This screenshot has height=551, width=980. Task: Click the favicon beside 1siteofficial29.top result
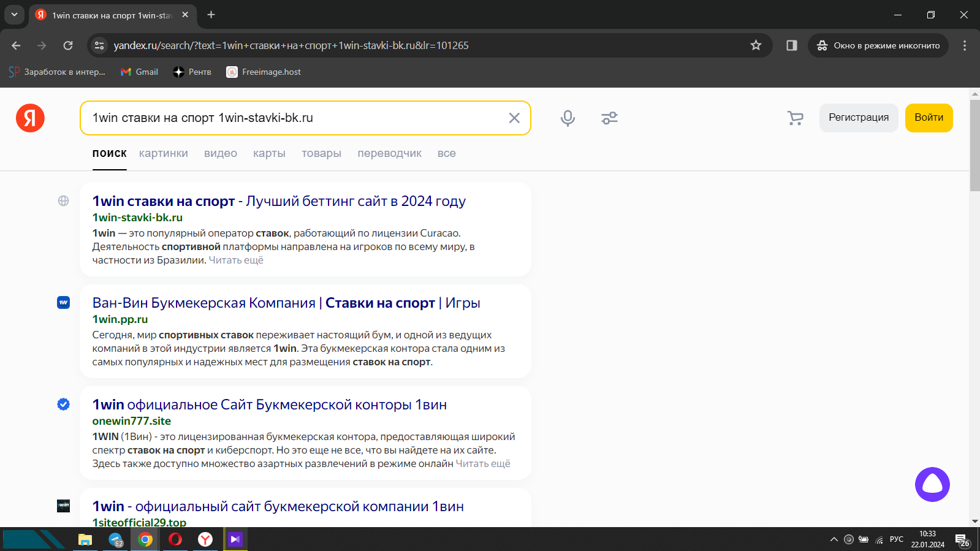pyautogui.click(x=63, y=506)
